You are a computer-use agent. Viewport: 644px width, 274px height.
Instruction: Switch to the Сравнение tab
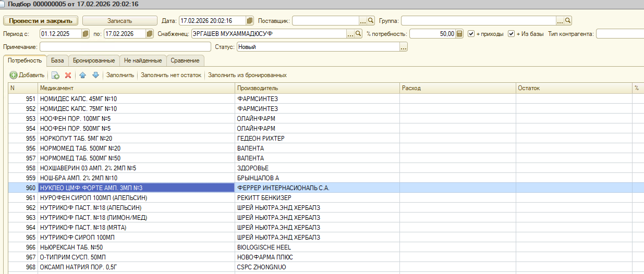pyautogui.click(x=185, y=60)
